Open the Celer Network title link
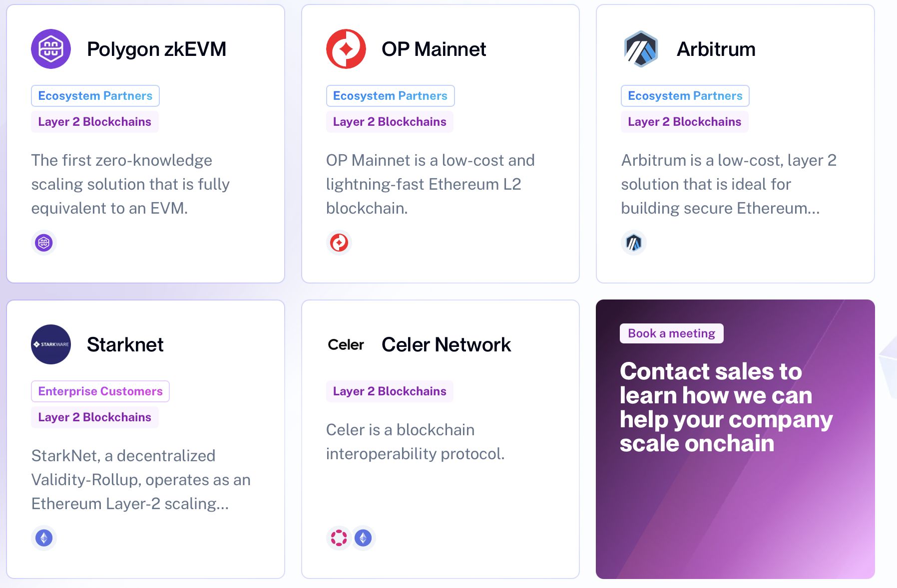 click(446, 344)
